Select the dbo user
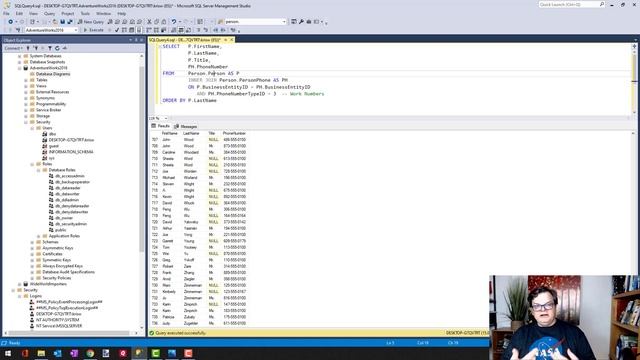 coord(52,134)
